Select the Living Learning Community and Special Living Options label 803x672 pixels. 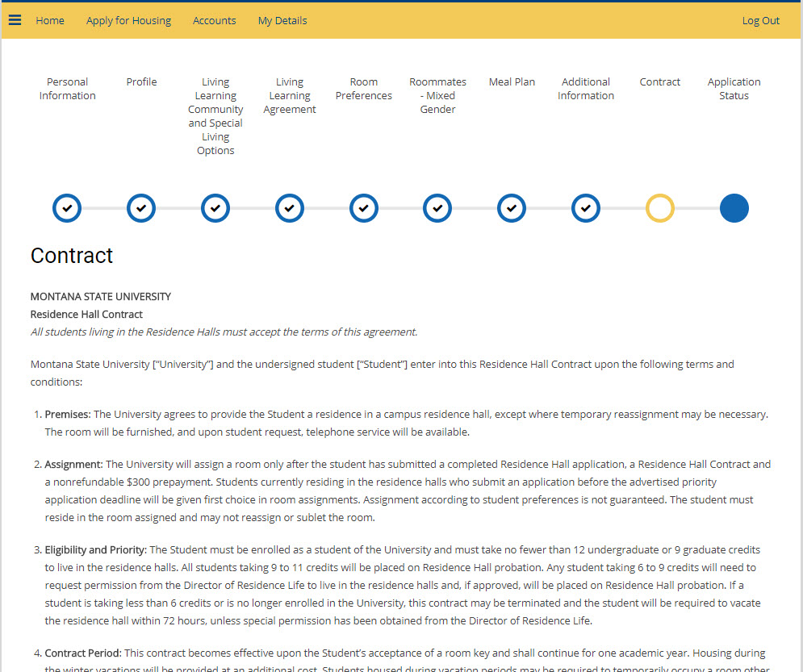pyautogui.click(x=215, y=116)
